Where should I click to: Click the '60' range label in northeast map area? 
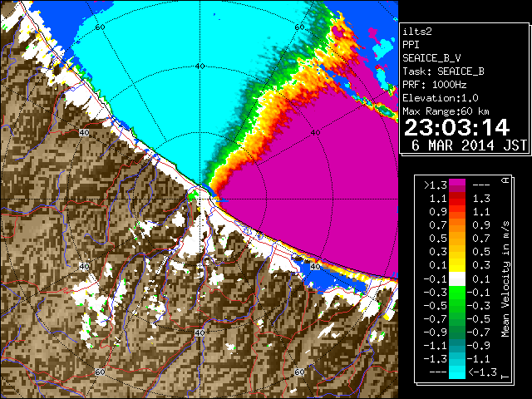[x=299, y=27]
